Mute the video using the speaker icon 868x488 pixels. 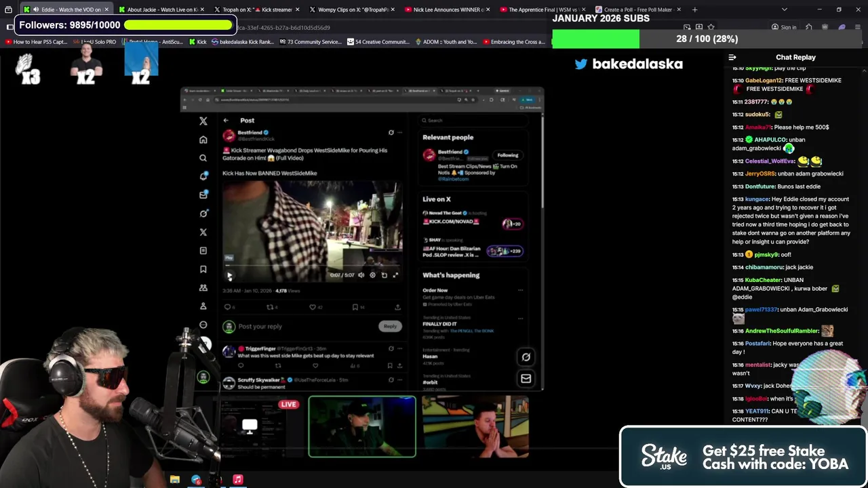[361, 275]
